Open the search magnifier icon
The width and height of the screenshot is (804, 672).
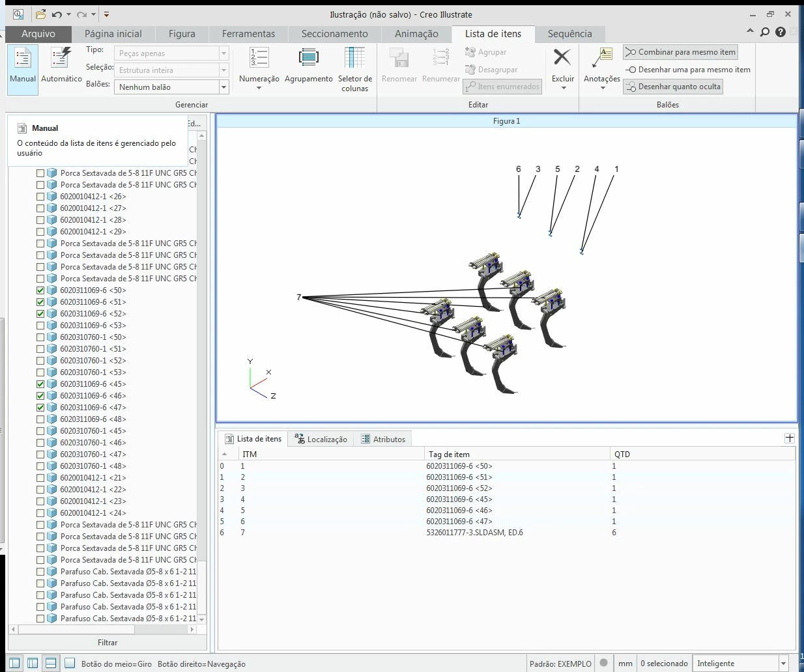pos(765,32)
